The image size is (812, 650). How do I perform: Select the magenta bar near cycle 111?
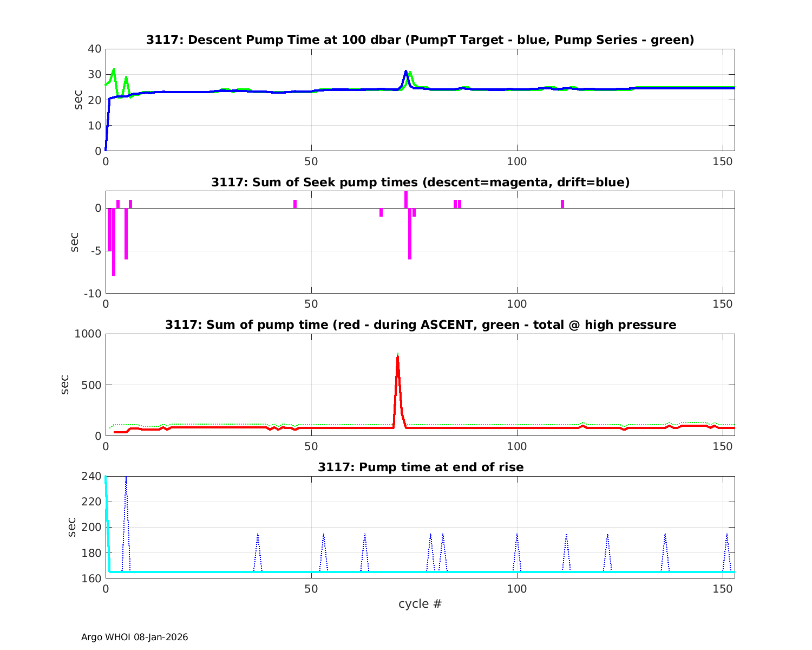(562, 204)
